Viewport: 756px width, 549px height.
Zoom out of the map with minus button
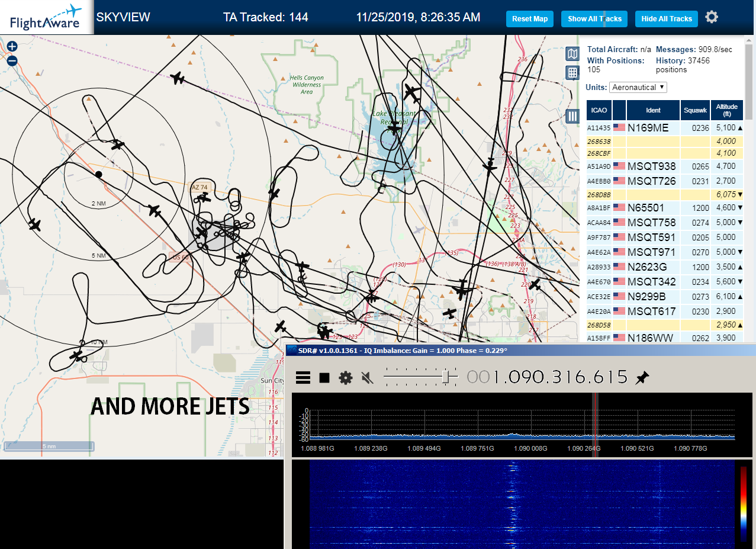tap(12, 60)
